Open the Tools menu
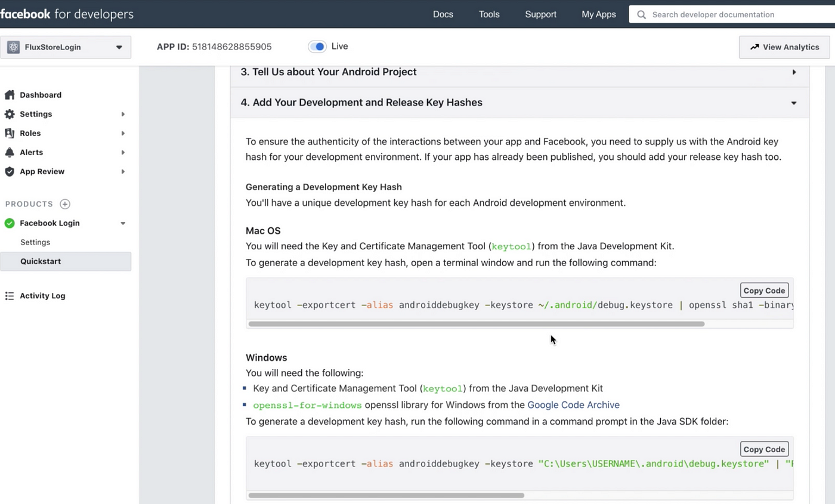 [489, 14]
